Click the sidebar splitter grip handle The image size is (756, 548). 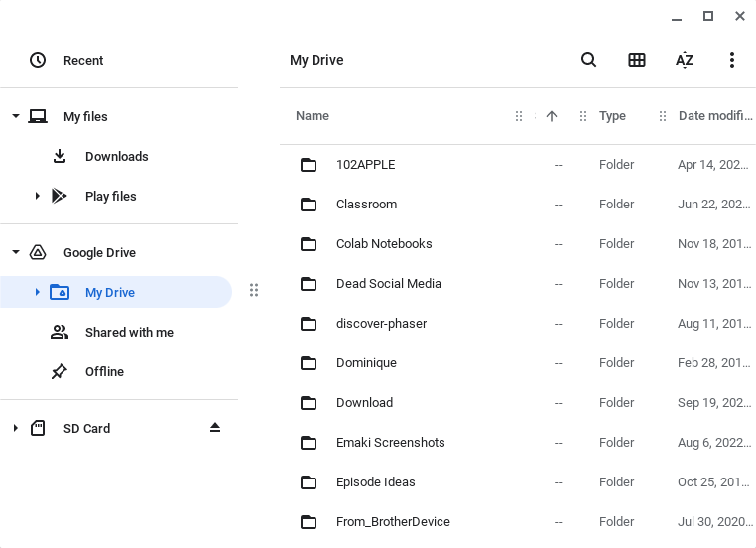point(254,290)
